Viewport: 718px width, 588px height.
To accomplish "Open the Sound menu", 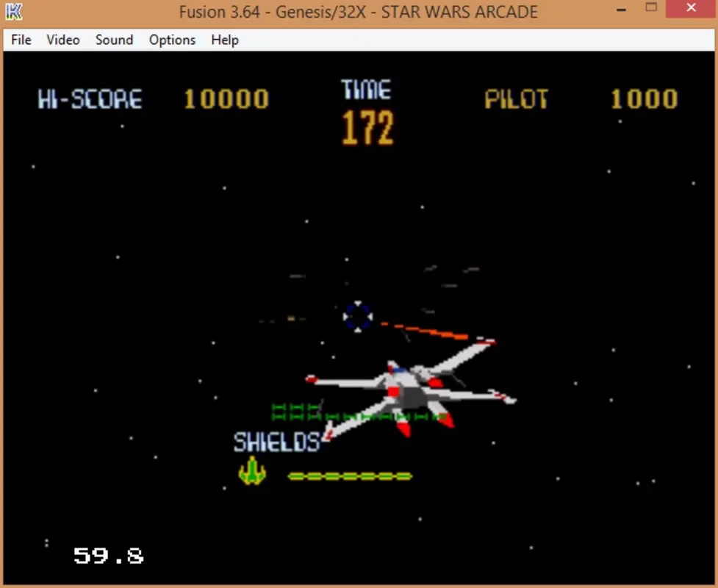I will pos(113,40).
